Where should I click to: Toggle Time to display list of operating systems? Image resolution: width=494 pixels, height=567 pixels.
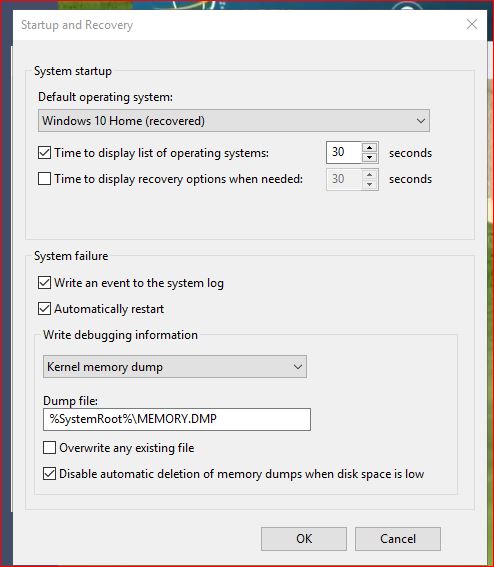44,153
